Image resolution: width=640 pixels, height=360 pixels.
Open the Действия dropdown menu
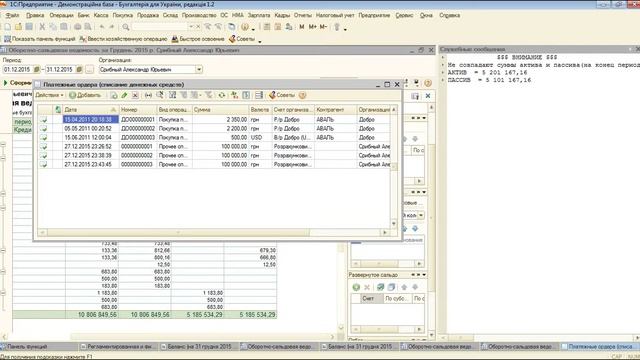pos(49,95)
